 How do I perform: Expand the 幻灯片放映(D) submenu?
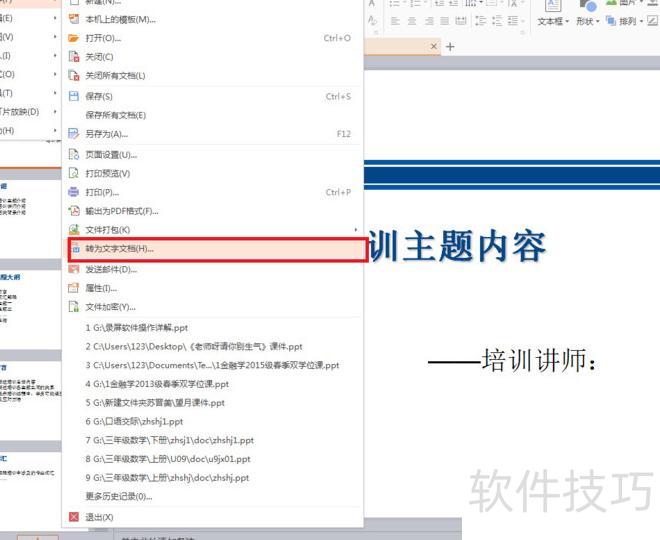pyautogui.click(x=55, y=112)
